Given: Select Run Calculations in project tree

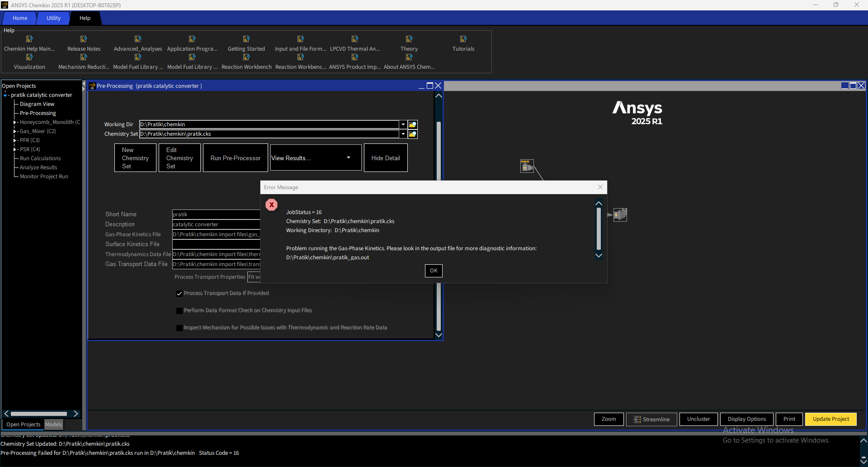Looking at the screenshot, I should click(40, 158).
